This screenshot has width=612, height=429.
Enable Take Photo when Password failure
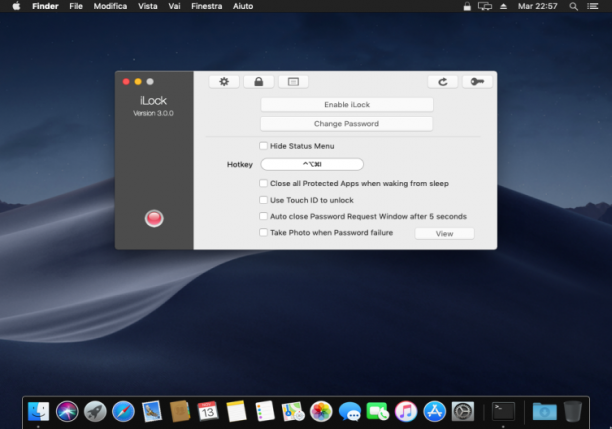pos(263,233)
